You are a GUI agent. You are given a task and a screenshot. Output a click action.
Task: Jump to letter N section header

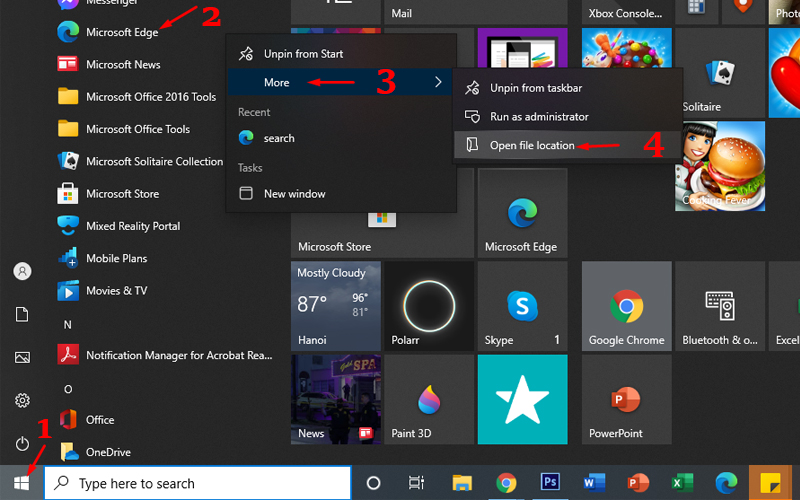point(67,325)
